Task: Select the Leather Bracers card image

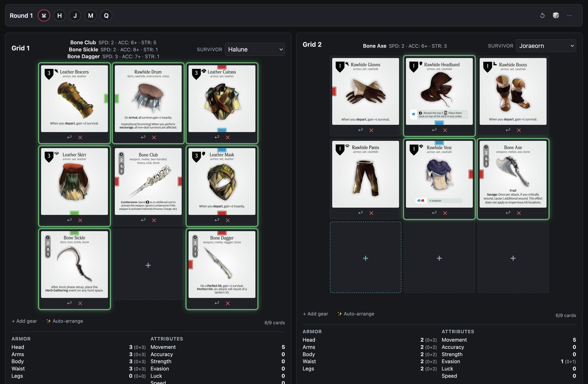Action: tap(75, 98)
